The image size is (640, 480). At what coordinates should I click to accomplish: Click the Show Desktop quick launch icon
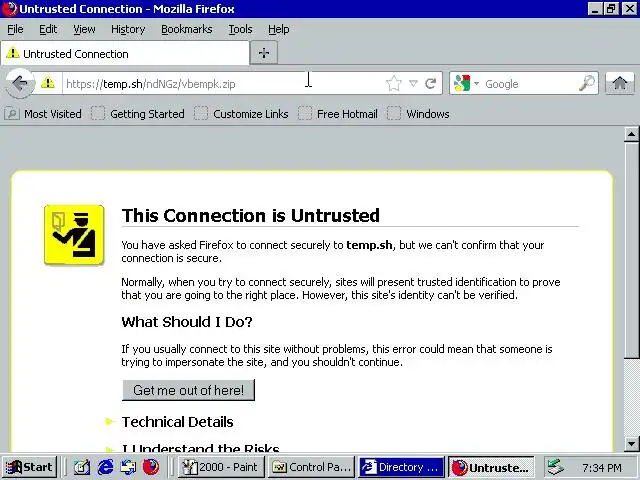tap(82, 467)
